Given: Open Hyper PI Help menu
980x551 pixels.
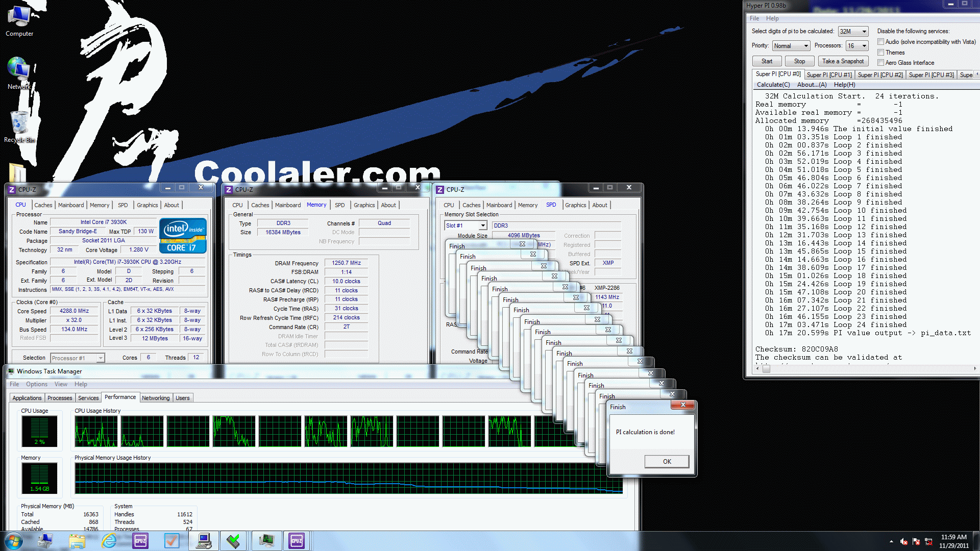Looking at the screenshot, I should (772, 18).
